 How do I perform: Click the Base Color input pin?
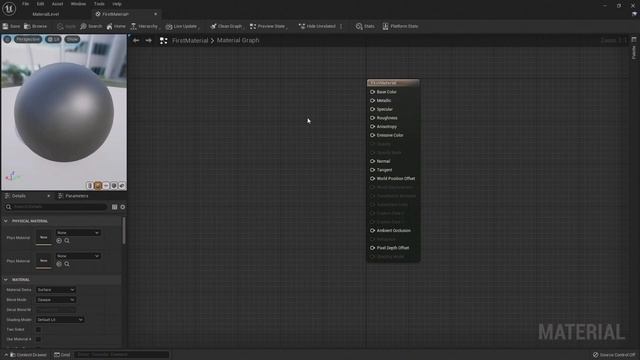click(372, 92)
